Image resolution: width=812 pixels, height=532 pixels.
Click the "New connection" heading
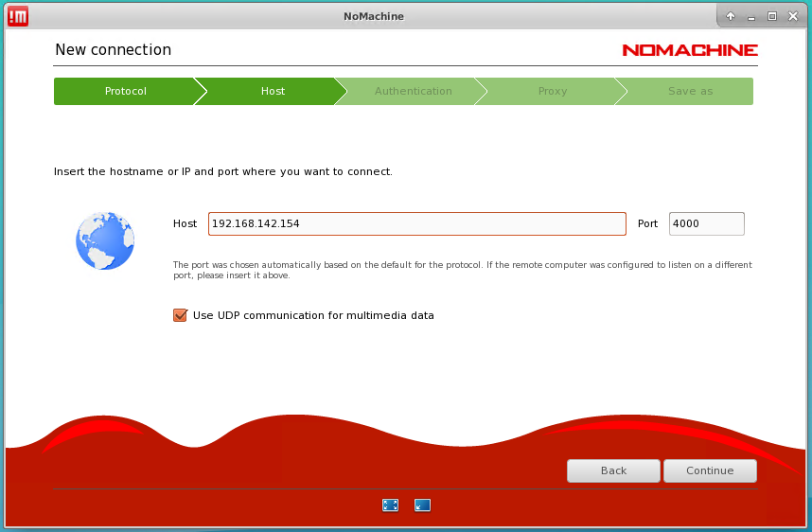(114, 50)
